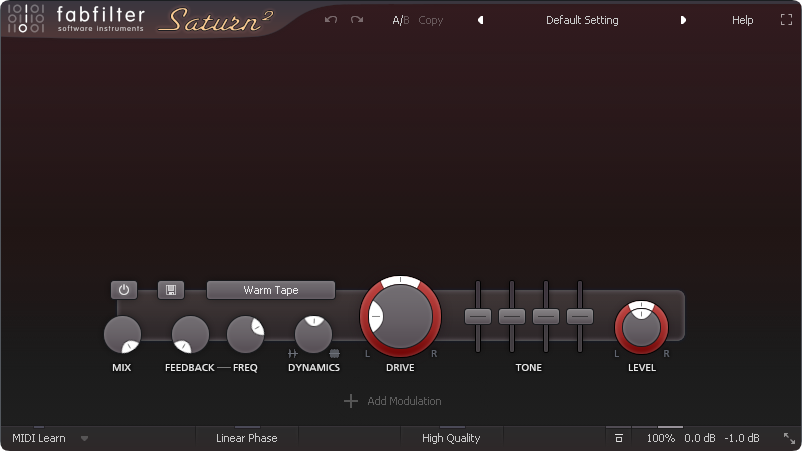The image size is (802, 451).
Task: Click the DYNAMICS label
Action: [314, 368]
